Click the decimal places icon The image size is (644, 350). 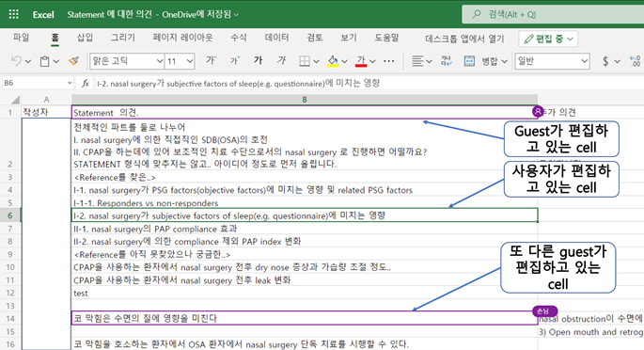[635, 61]
